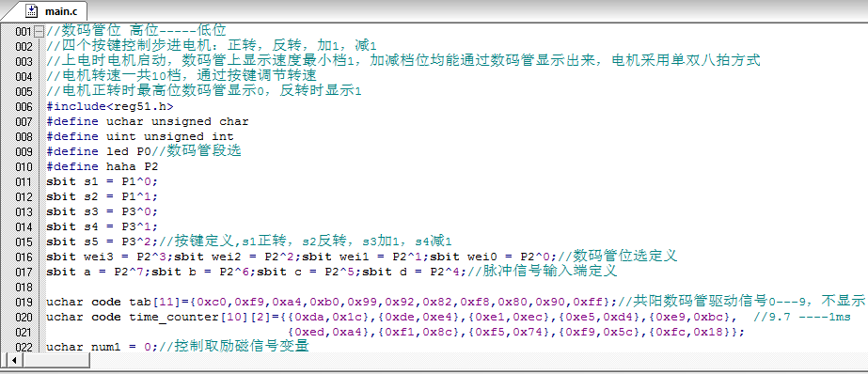Click the "uchar num1 = 0;" declaration
868x374 pixels.
[103, 347]
